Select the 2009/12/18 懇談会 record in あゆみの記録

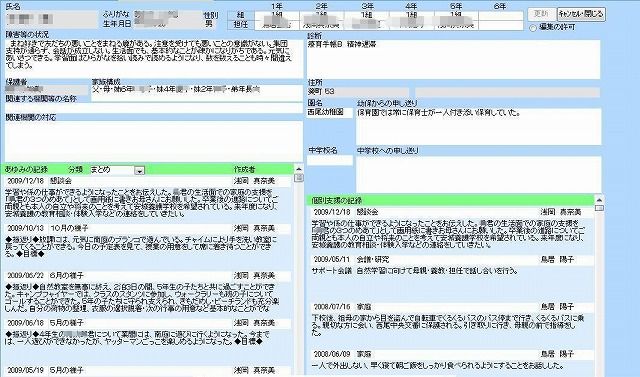(149, 181)
